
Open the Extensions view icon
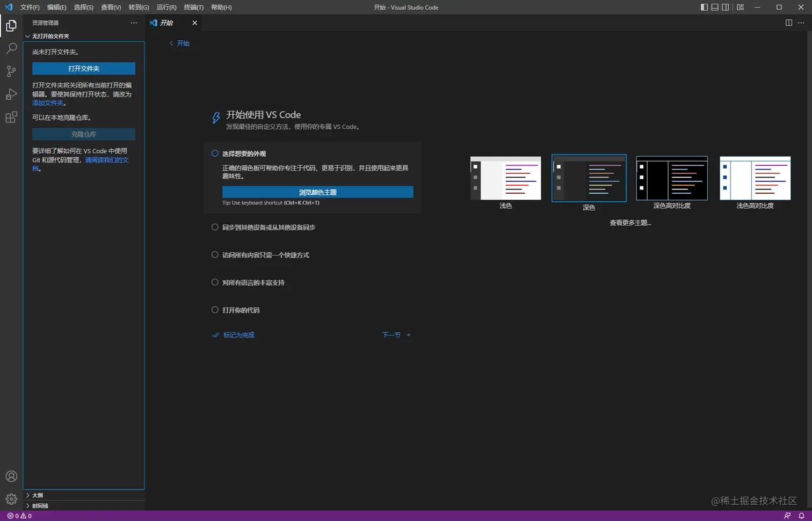(11, 118)
